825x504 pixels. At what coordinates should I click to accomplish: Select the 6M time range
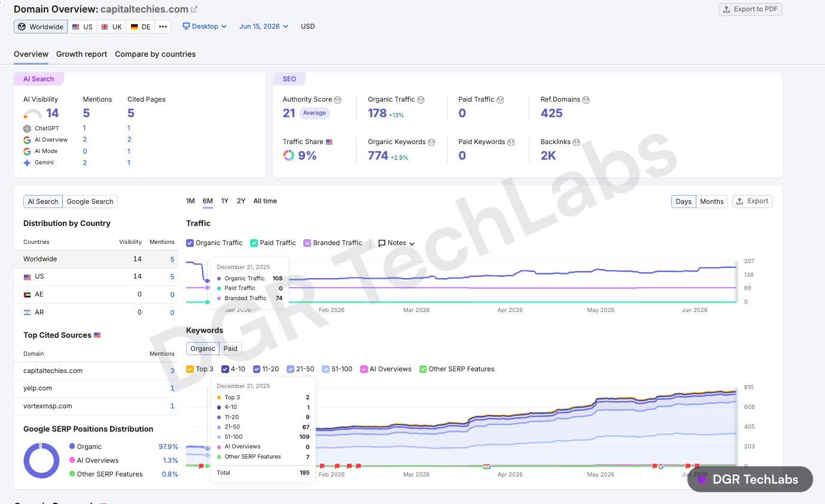(208, 201)
